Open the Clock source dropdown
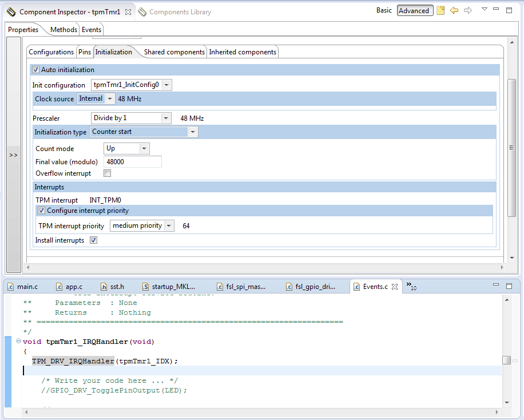This screenshot has width=524, height=420. coord(110,98)
